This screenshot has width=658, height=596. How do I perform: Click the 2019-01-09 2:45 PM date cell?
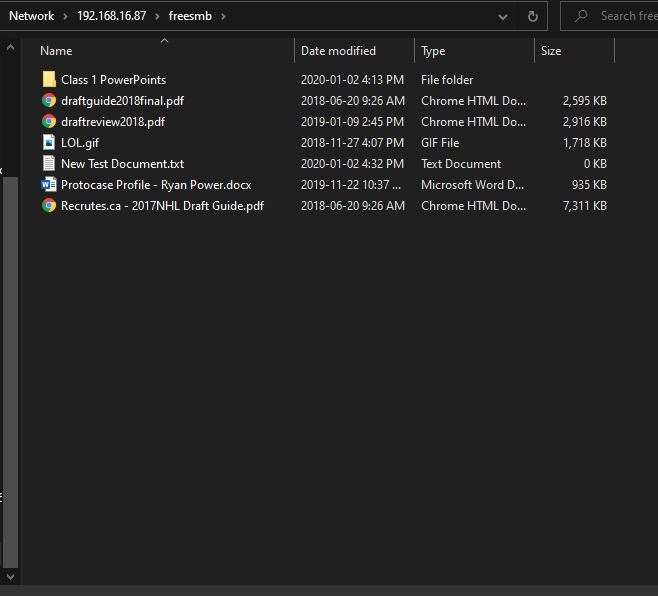click(352, 122)
